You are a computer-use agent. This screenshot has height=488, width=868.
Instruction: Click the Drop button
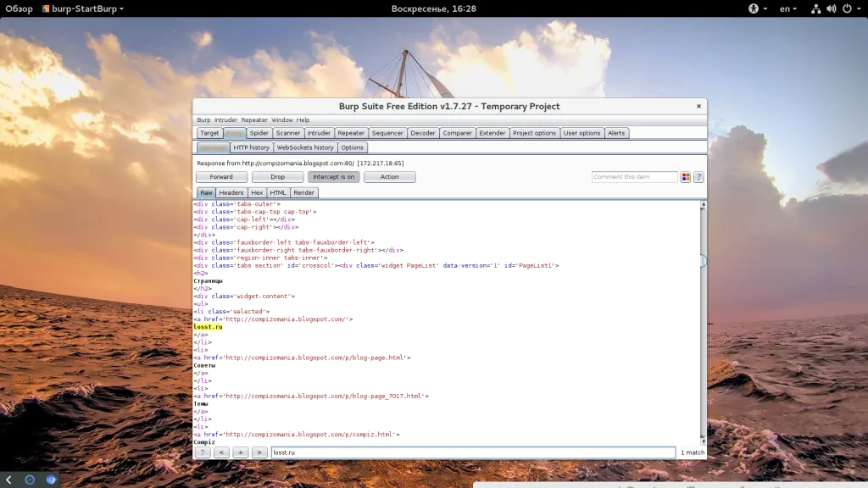[x=277, y=177]
